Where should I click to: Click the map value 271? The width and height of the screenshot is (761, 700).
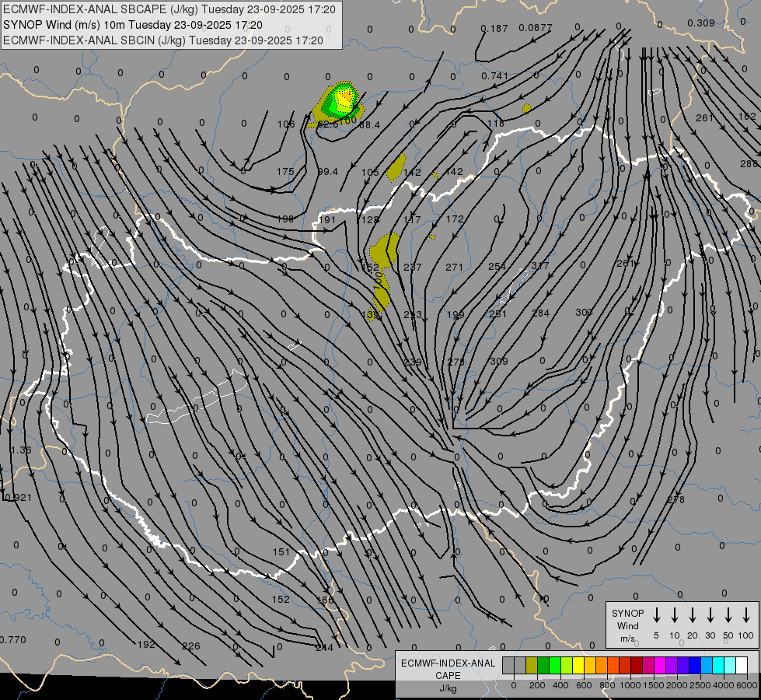click(454, 268)
